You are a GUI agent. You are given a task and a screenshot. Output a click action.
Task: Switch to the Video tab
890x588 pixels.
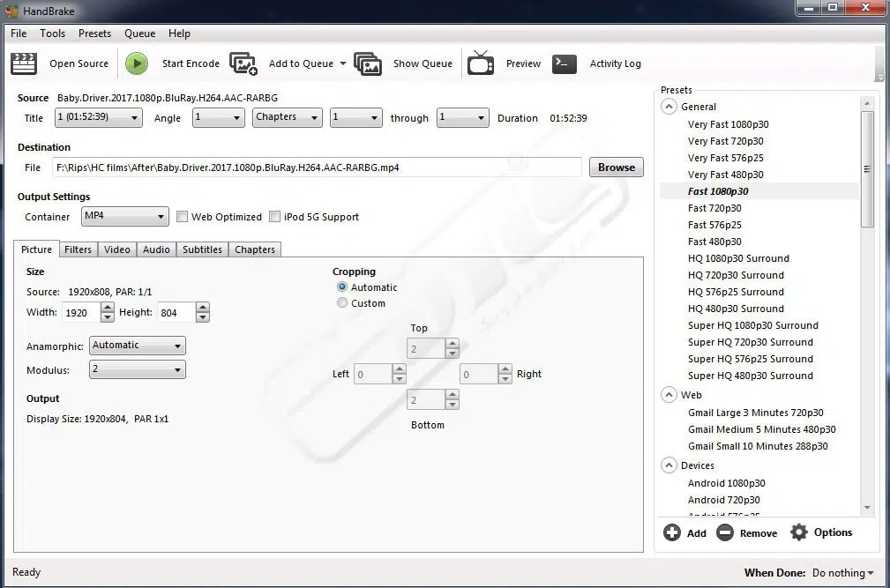[x=117, y=249]
